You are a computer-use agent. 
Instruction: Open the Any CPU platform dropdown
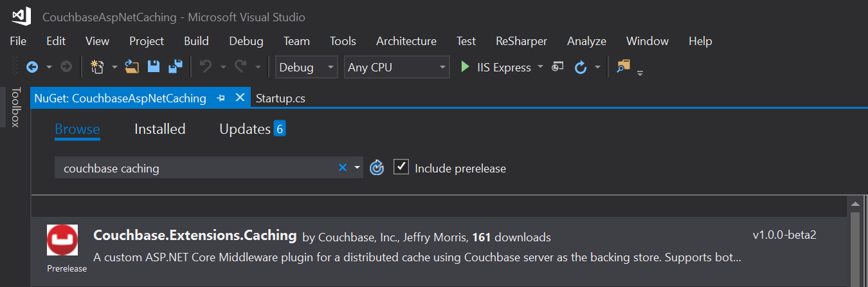tap(397, 67)
